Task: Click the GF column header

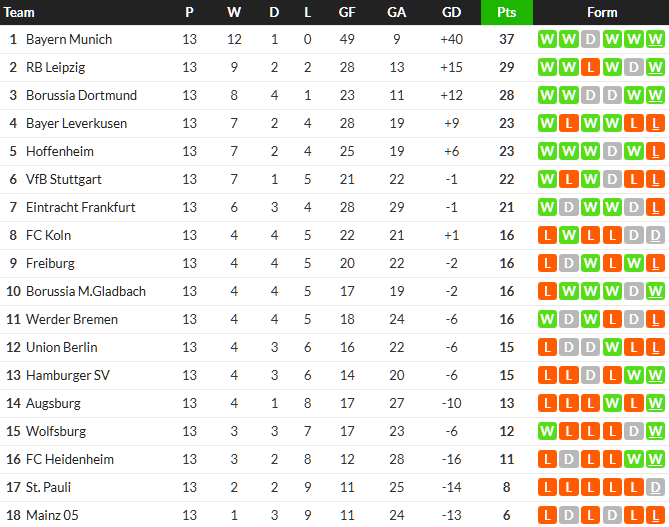Action: pos(347,13)
